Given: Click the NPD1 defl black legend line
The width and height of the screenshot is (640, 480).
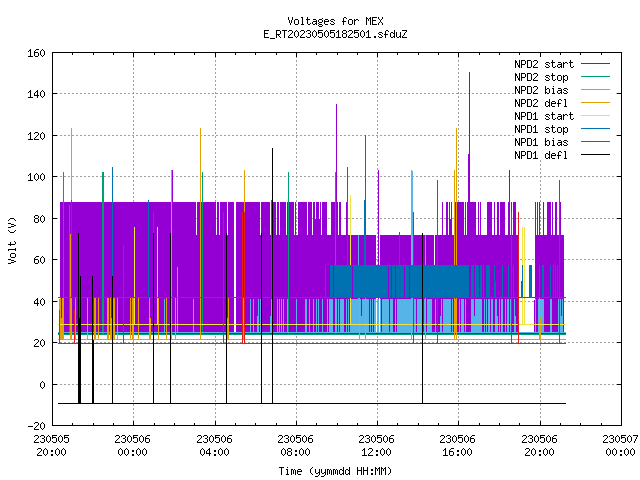Looking at the screenshot, I should click(x=595, y=155).
